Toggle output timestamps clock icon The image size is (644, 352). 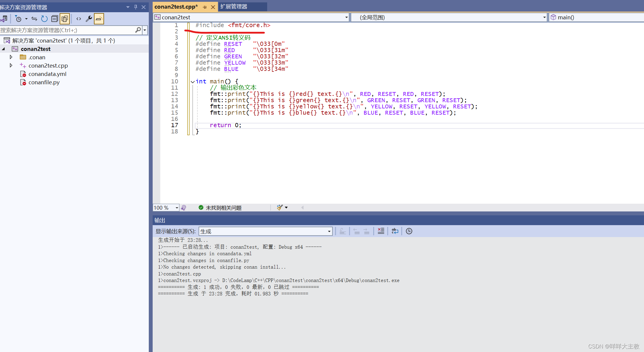click(409, 231)
